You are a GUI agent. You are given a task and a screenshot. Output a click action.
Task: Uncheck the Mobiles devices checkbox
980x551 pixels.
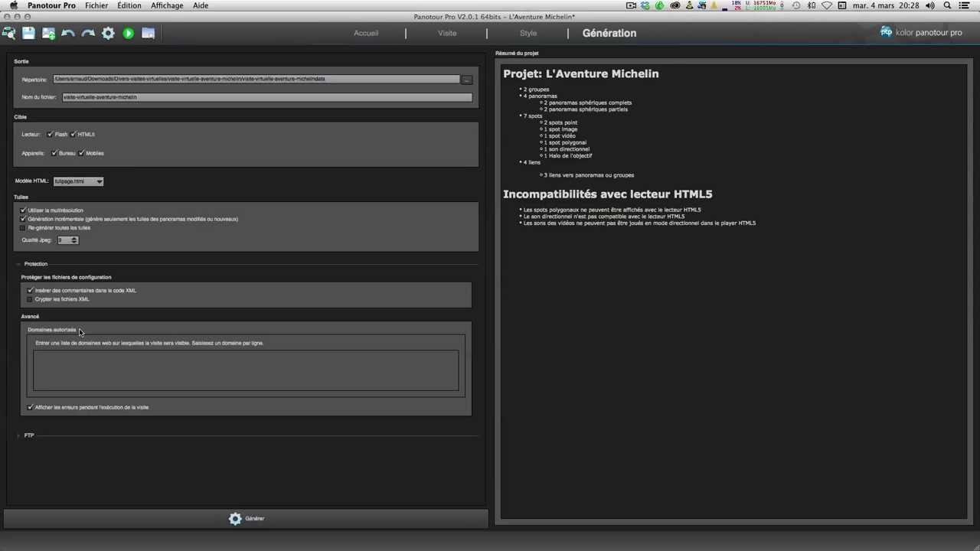(81, 153)
